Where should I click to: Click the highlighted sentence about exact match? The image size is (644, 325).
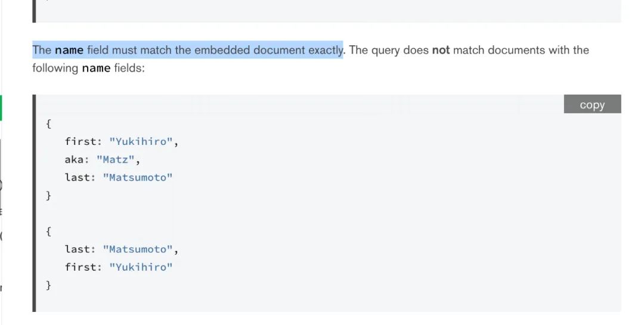pyautogui.click(x=188, y=50)
